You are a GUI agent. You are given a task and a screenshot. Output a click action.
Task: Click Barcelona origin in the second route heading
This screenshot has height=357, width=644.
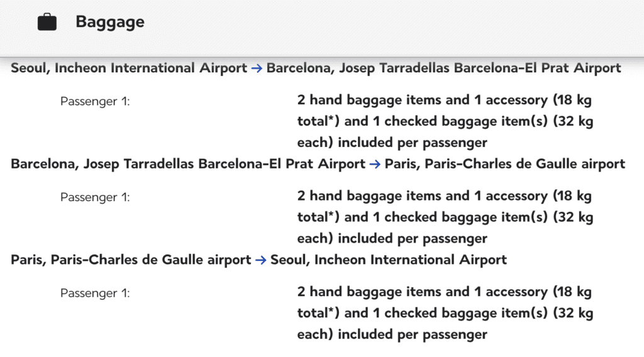[x=187, y=164]
